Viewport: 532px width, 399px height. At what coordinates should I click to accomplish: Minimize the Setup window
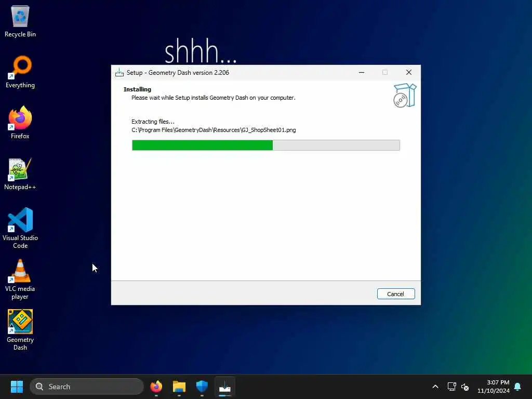pyautogui.click(x=362, y=73)
